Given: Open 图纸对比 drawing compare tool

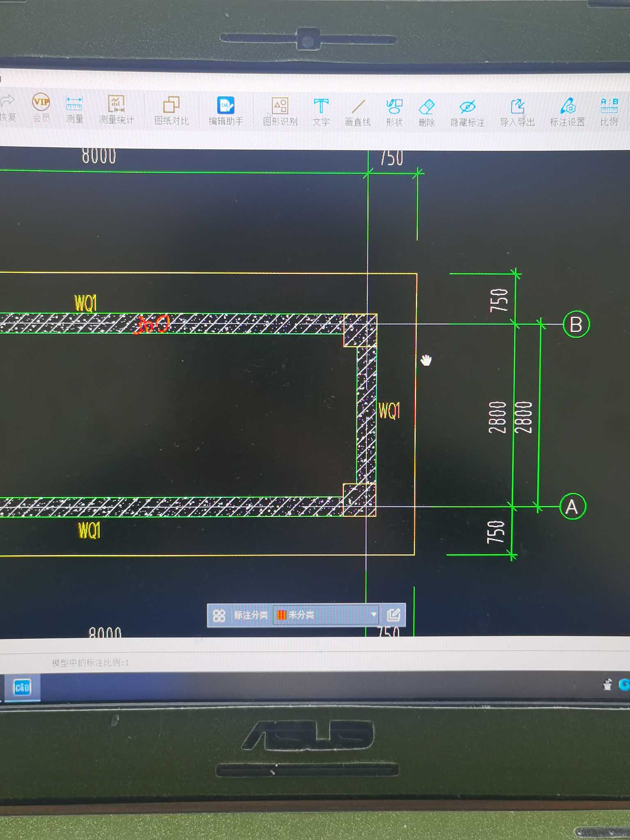Looking at the screenshot, I should [x=171, y=111].
